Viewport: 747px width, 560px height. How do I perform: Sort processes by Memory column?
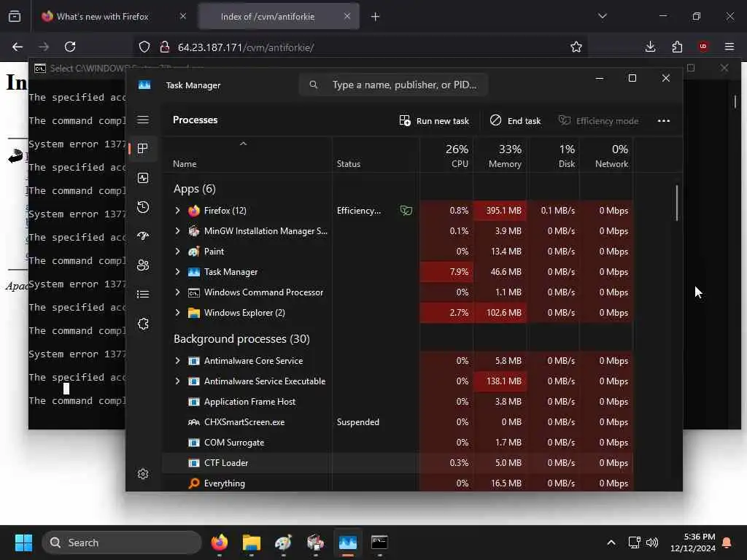click(x=500, y=155)
